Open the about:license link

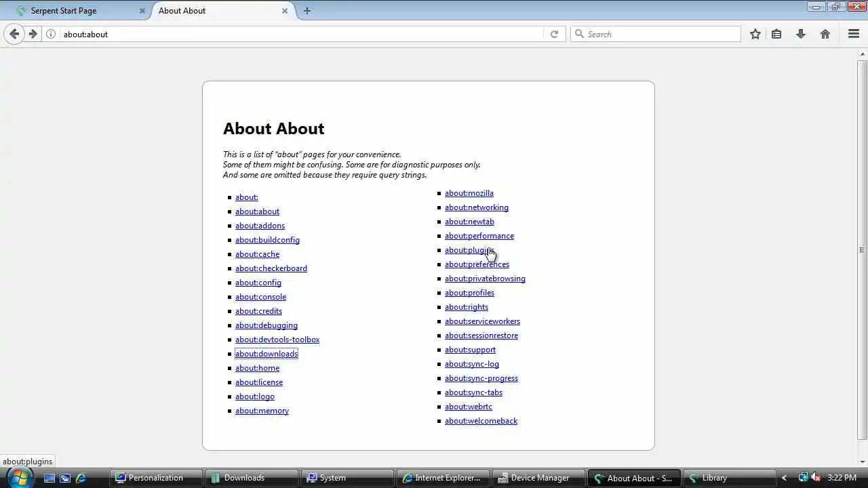pyautogui.click(x=259, y=382)
